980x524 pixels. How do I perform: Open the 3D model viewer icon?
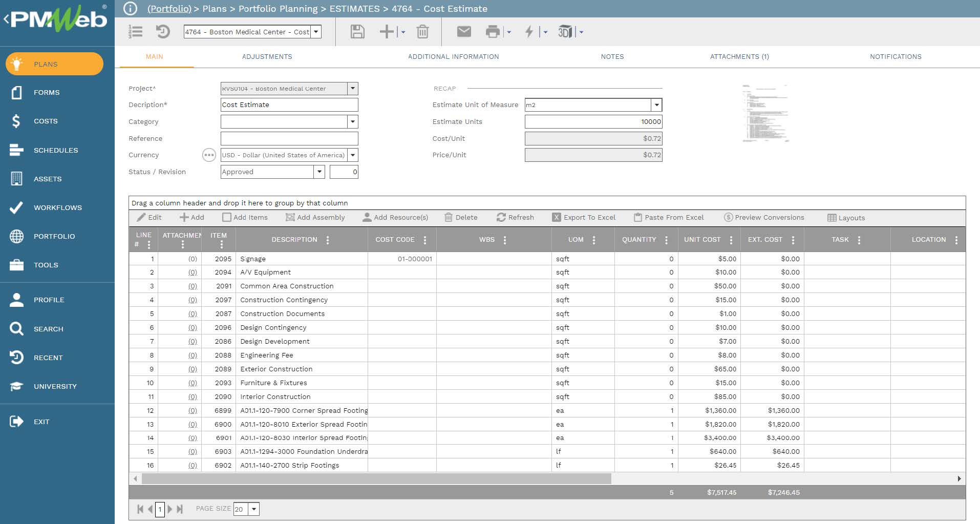[x=565, y=32]
